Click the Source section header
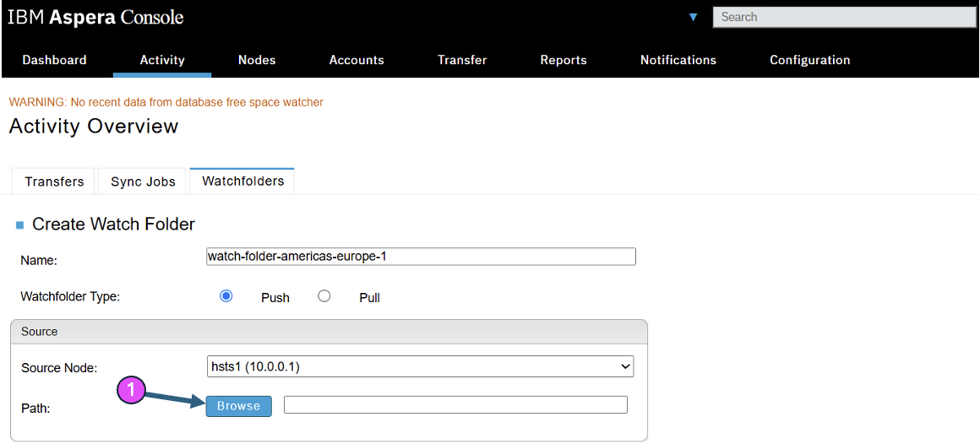This screenshot has height=444, width=980. (329, 332)
